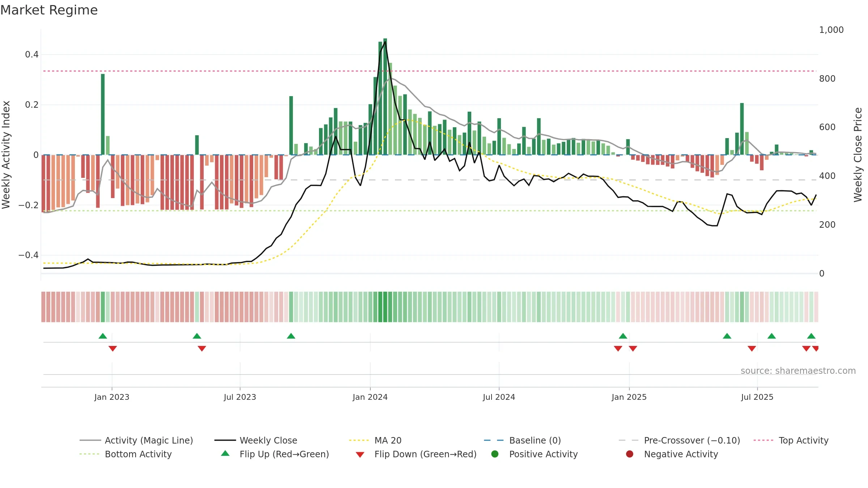Click the flip-up triangle just after Jul 2025
Screen dimensions: 868x488
(x=771, y=336)
